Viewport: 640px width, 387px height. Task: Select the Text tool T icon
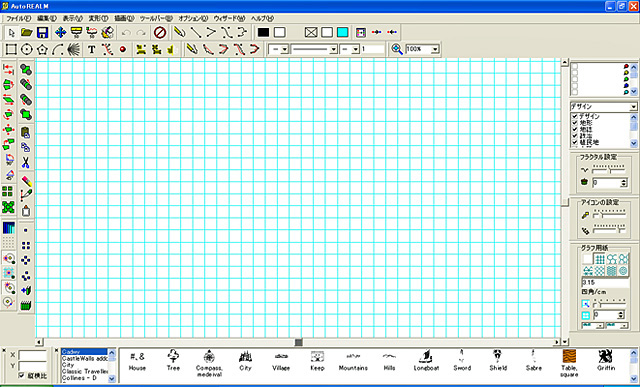point(91,49)
